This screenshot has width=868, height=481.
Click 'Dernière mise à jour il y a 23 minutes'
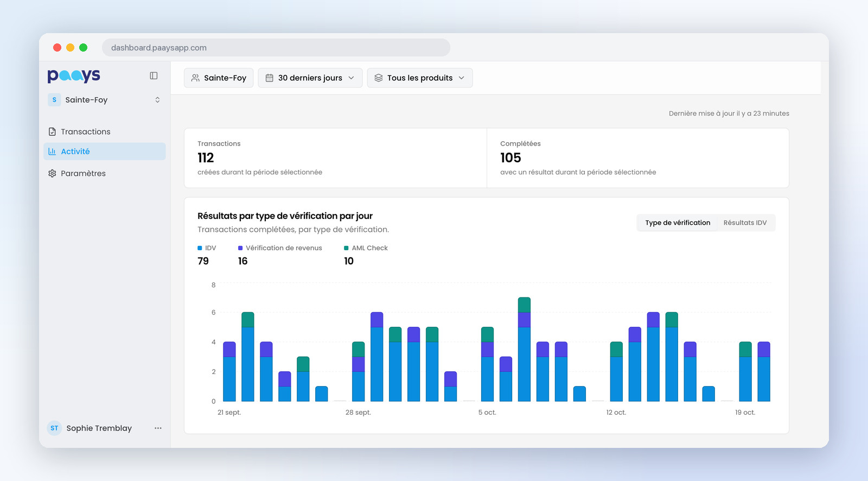tap(729, 113)
